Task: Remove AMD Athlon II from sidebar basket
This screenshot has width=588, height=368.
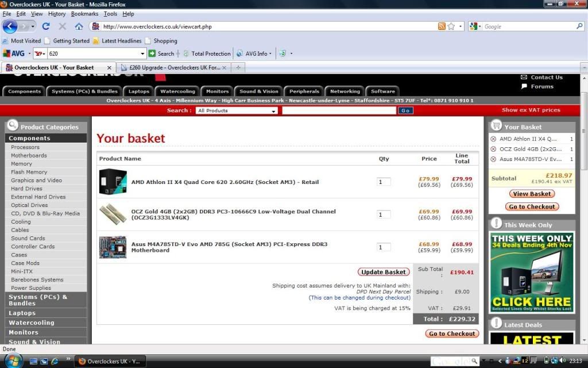Action: [x=493, y=139]
